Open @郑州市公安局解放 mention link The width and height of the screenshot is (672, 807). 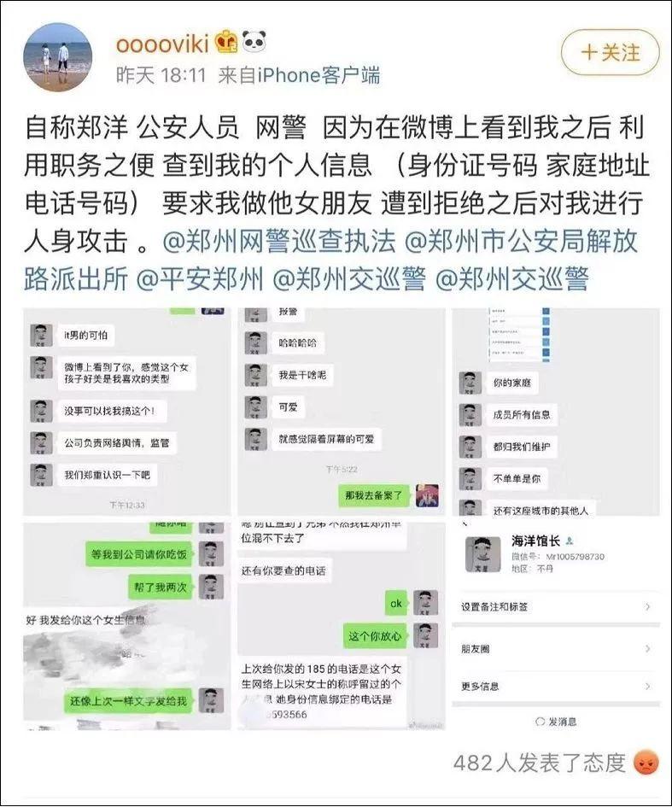pyautogui.click(x=522, y=241)
